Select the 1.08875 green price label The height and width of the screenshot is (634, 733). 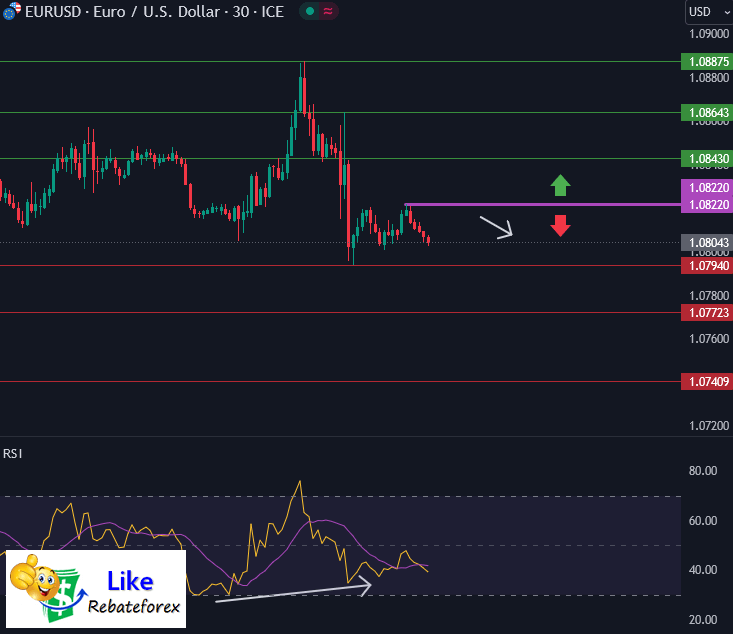707,62
